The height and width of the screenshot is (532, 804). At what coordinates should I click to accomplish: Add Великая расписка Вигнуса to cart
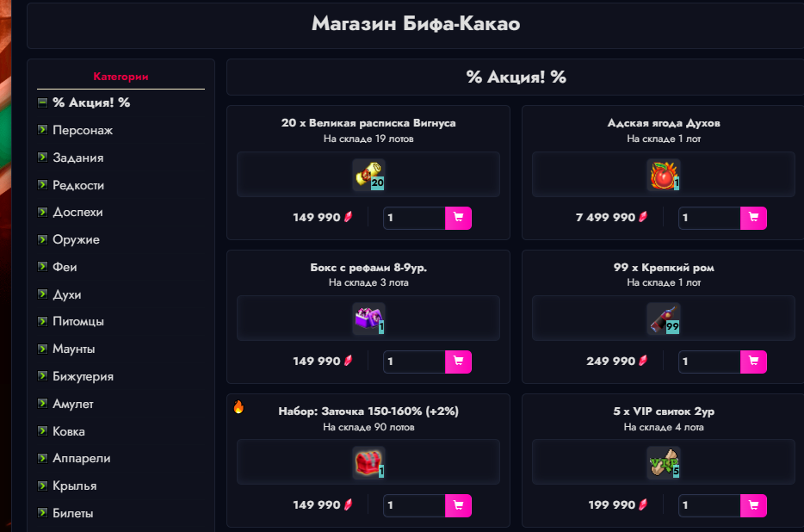point(458,218)
